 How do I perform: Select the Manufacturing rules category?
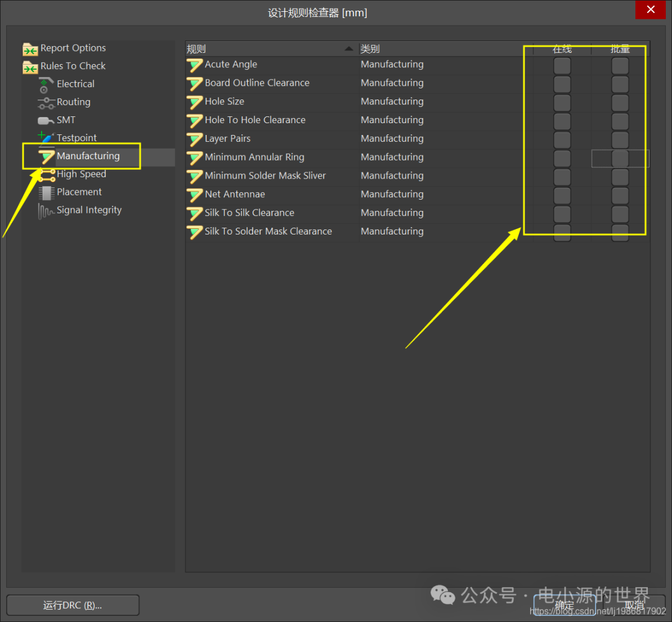88,156
